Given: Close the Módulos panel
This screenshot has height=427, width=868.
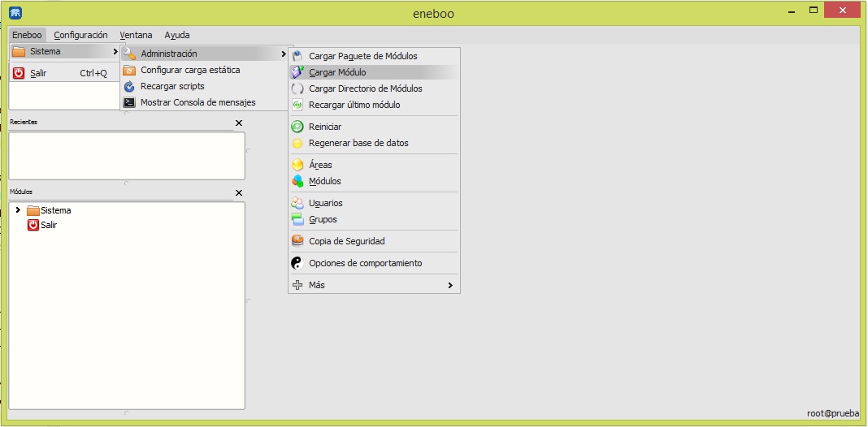Looking at the screenshot, I should click(x=239, y=193).
